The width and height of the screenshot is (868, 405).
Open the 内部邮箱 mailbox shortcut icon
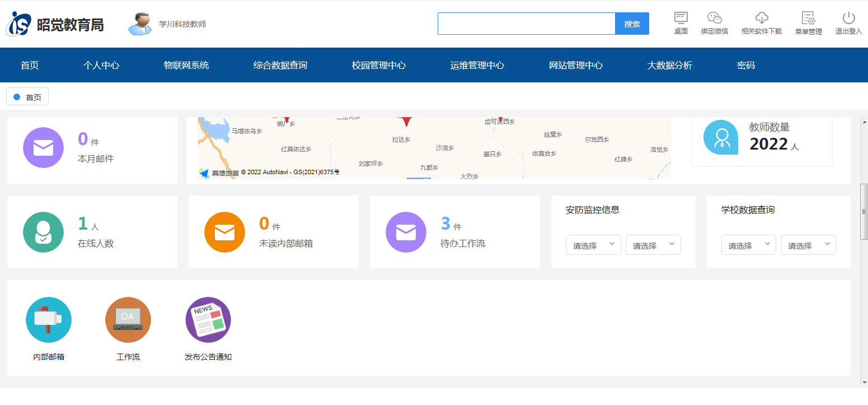click(x=49, y=320)
